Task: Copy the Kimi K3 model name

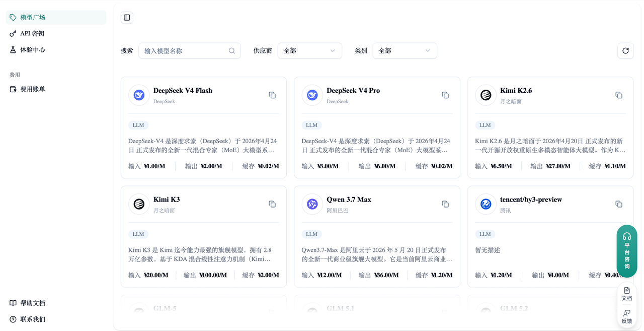Action: pyautogui.click(x=272, y=204)
